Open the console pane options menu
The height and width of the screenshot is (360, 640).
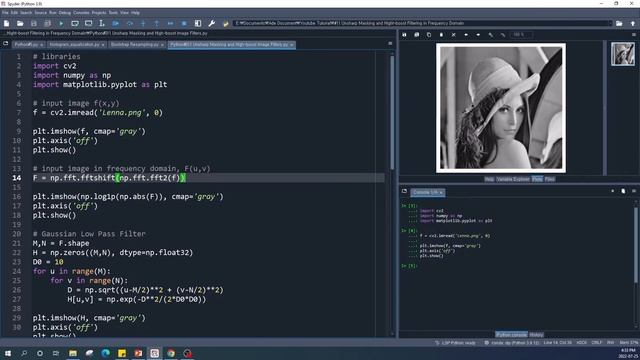(x=634, y=191)
